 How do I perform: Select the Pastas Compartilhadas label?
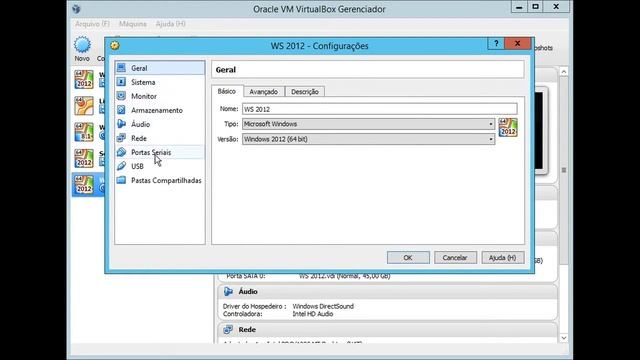pos(166,180)
